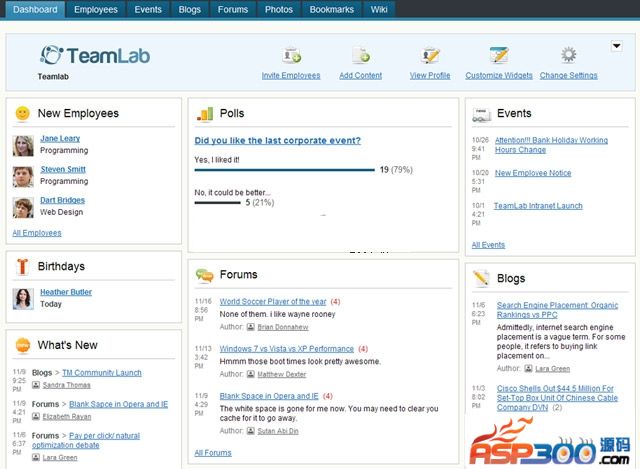Open Dart Bridges' photo thumbnail
The width and height of the screenshot is (640, 469).
23,208
